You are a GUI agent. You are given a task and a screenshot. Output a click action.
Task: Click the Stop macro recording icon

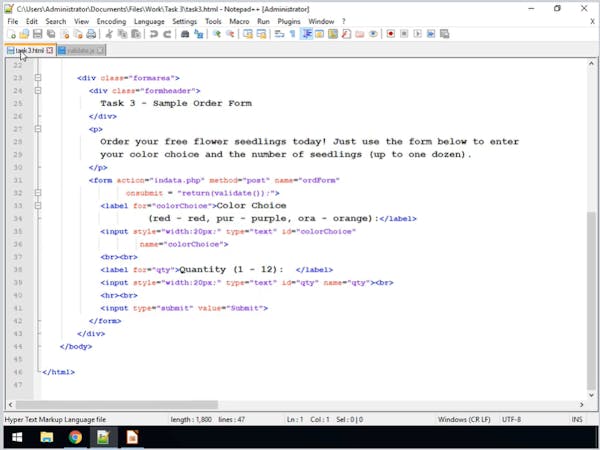pos(404,34)
